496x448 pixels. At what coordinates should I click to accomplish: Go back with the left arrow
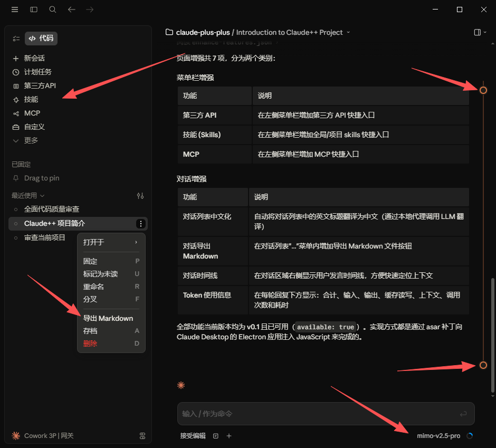71,9
